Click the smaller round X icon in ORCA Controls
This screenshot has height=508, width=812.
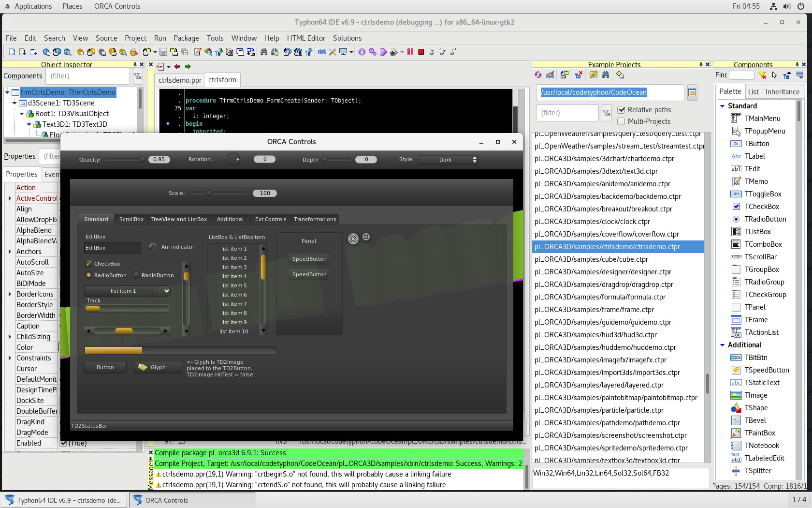(366, 237)
